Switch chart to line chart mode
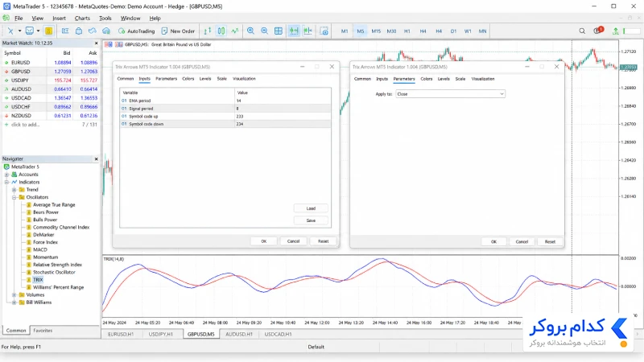Screen dimensions: 644x362 (234, 31)
